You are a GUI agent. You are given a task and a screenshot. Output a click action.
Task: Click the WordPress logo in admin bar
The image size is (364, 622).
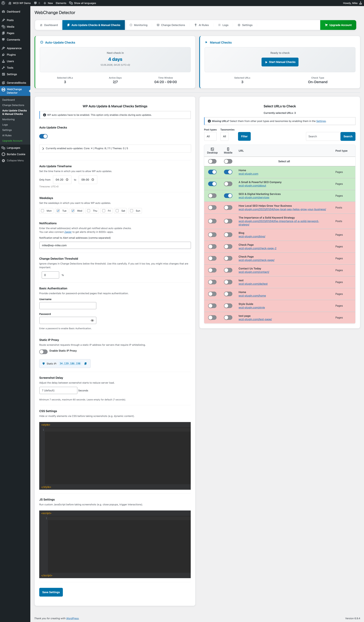coord(3,3)
